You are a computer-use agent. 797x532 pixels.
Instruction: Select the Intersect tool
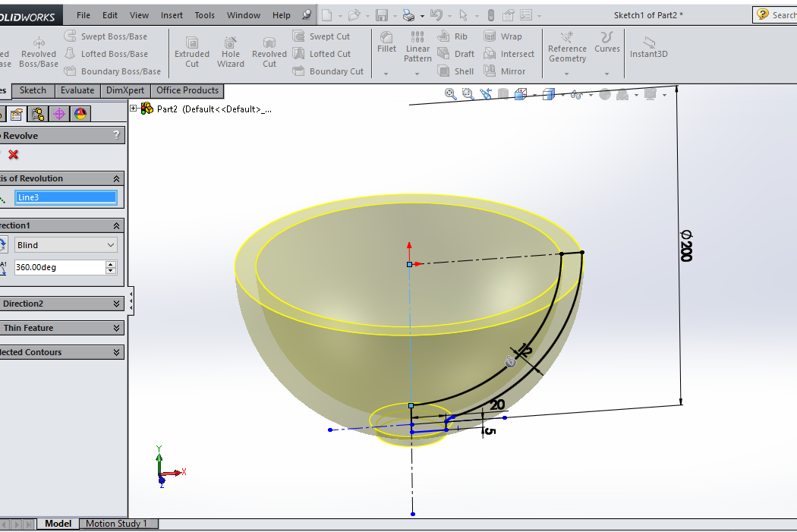pyautogui.click(x=509, y=54)
